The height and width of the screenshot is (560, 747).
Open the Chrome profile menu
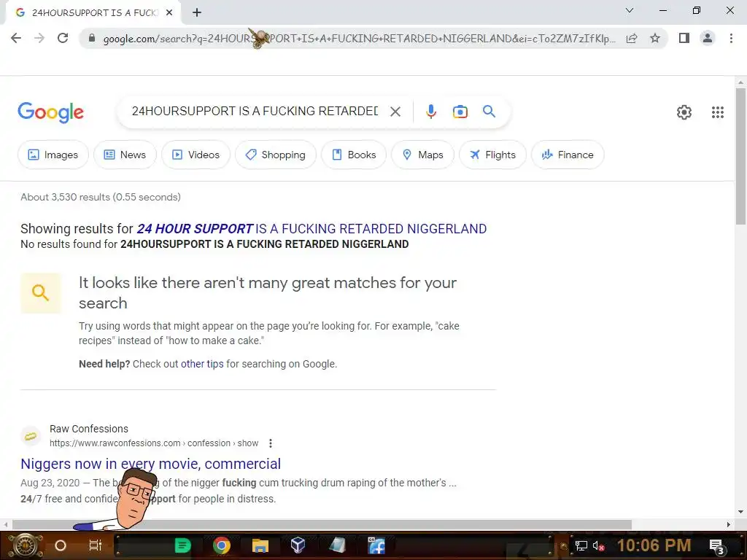point(708,38)
